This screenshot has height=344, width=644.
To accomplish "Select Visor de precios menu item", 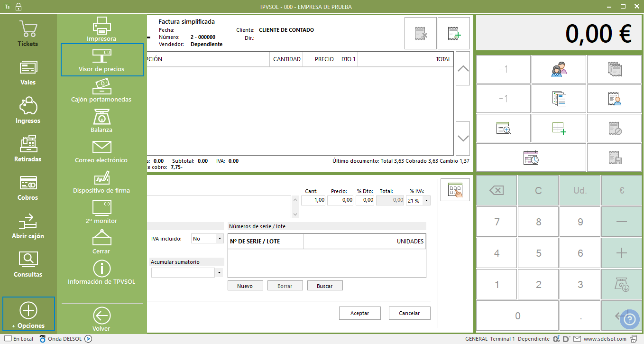I will pos(101,60).
